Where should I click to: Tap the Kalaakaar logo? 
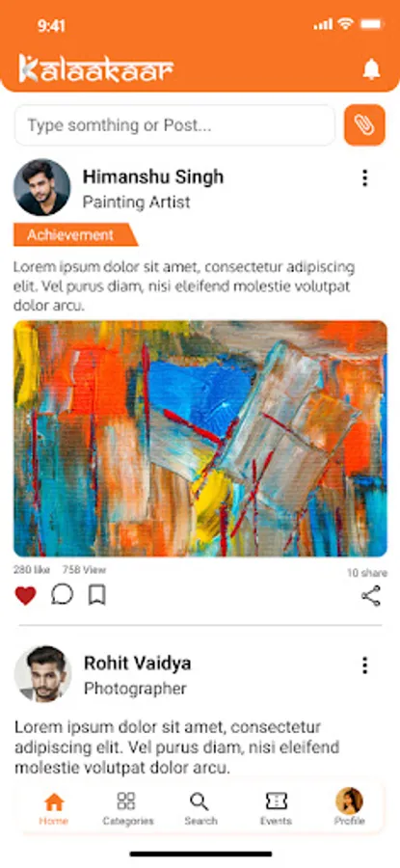96,68
